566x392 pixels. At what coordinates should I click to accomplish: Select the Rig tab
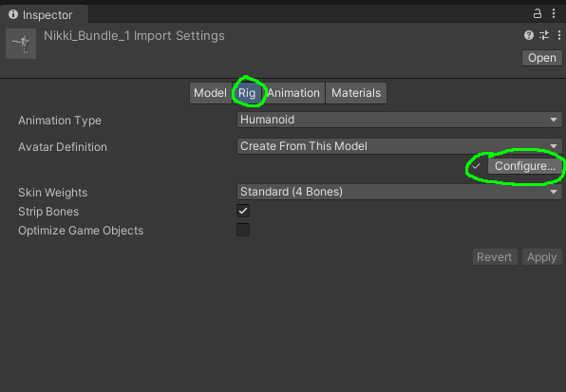pos(247,93)
